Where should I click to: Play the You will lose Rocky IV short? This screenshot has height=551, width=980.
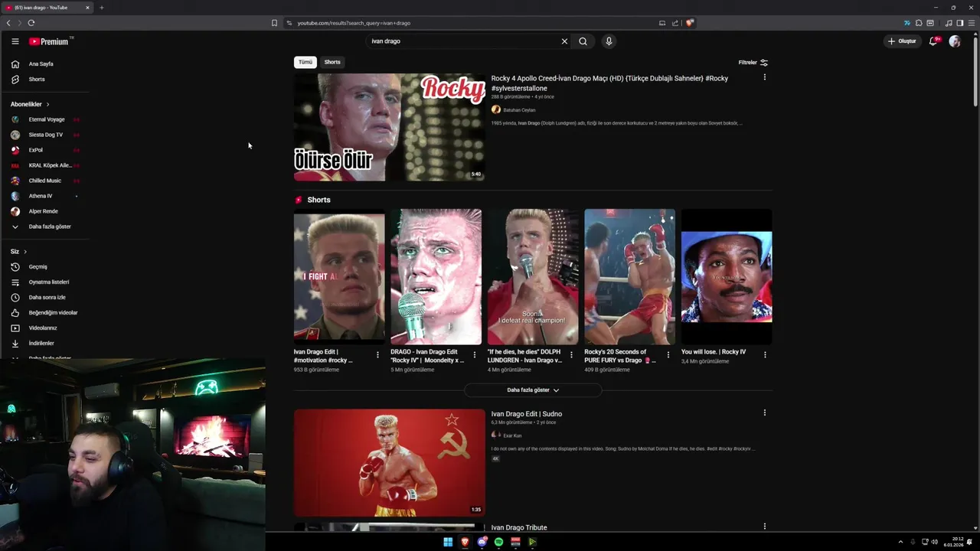[727, 277]
